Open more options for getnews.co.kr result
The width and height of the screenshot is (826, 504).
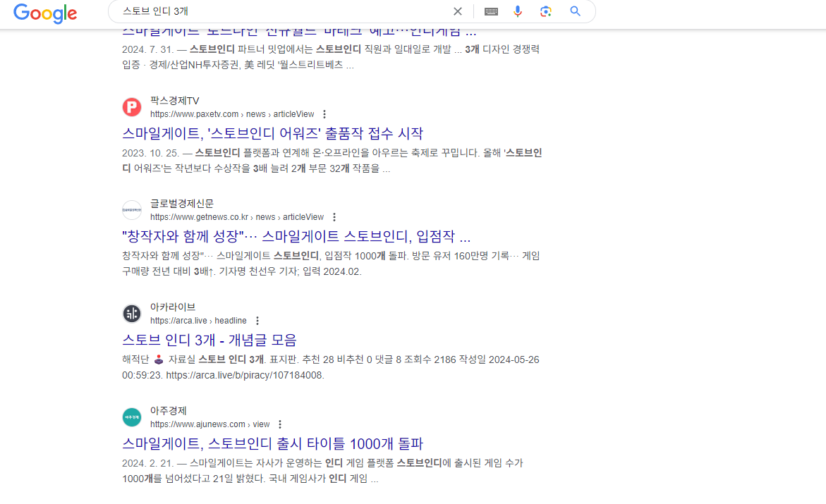(x=334, y=217)
